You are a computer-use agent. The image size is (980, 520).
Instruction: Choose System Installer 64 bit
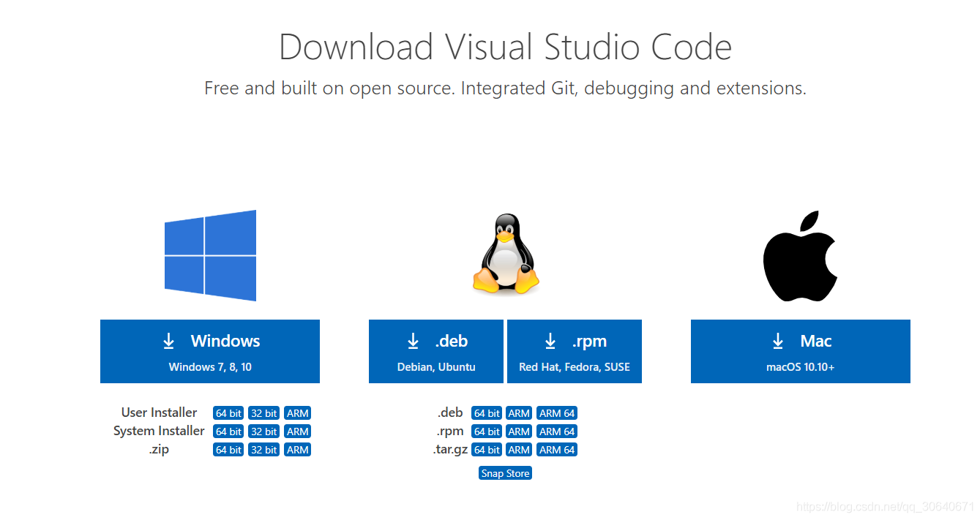(228, 432)
